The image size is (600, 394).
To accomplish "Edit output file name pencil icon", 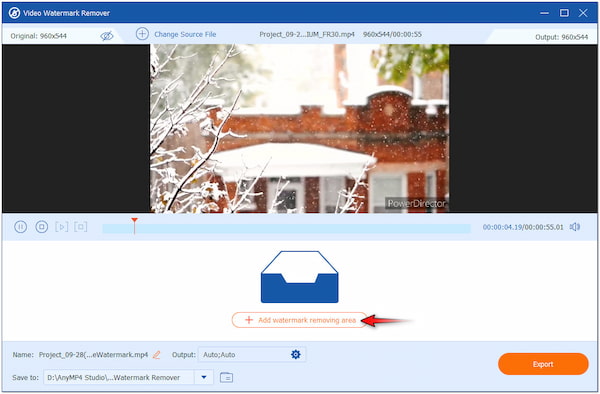I will (156, 355).
